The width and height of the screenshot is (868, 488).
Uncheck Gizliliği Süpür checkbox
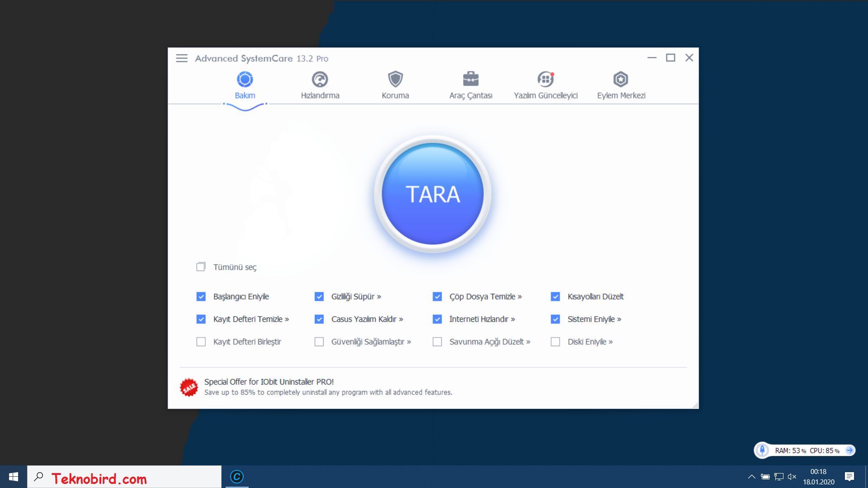coord(319,296)
